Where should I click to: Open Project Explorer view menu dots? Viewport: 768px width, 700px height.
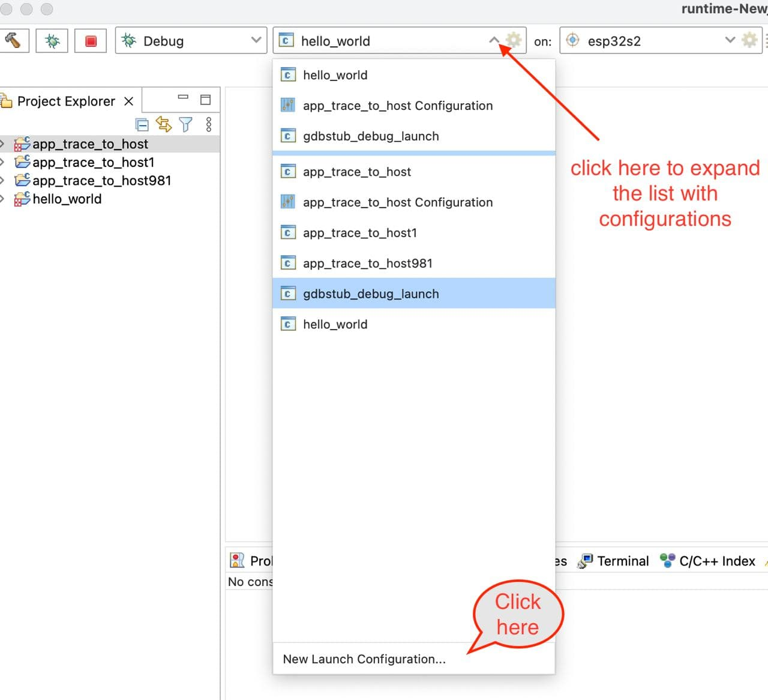pyautogui.click(x=209, y=124)
